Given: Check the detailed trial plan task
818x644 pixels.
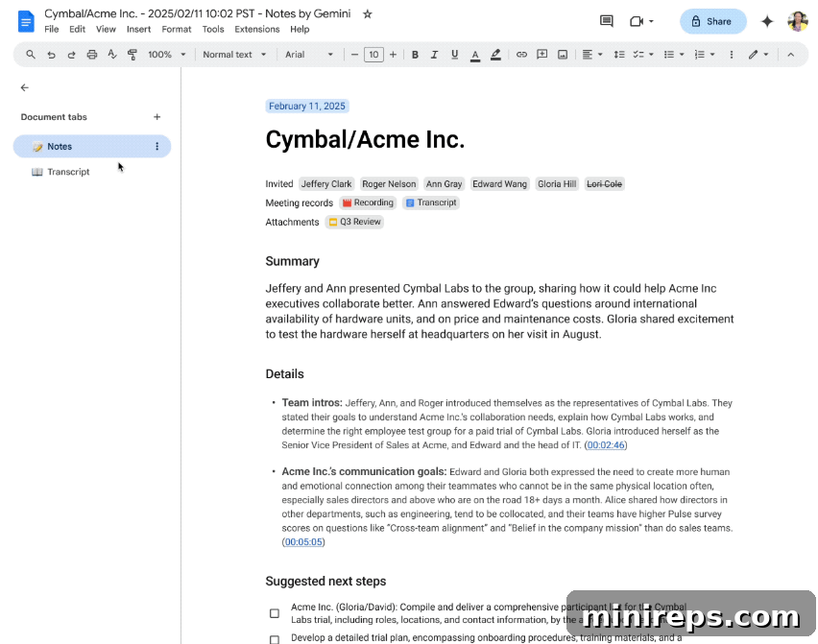Looking at the screenshot, I should pos(275,639).
